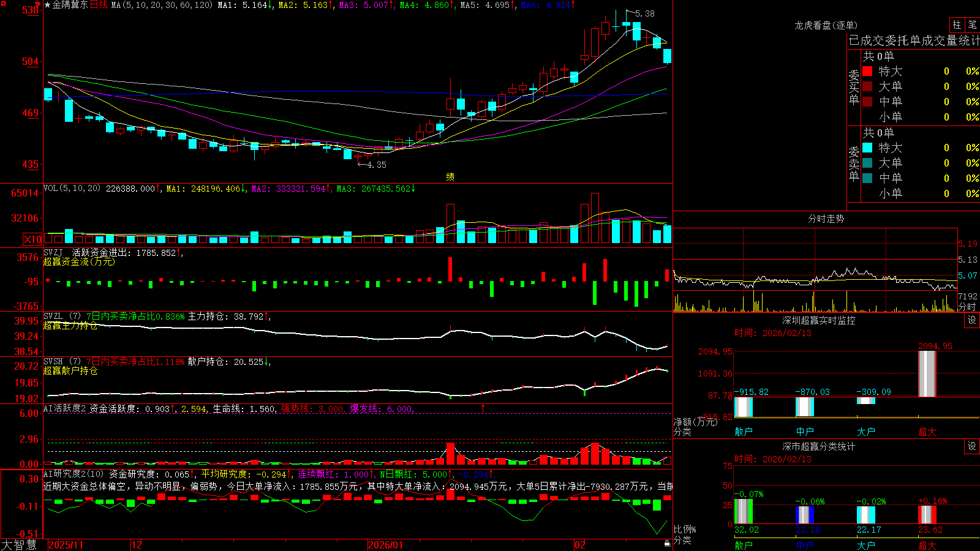Click the dark red 大单 buy-order swatch
Image resolution: width=980 pixels, height=551 pixels.
[x=867, y=86]
